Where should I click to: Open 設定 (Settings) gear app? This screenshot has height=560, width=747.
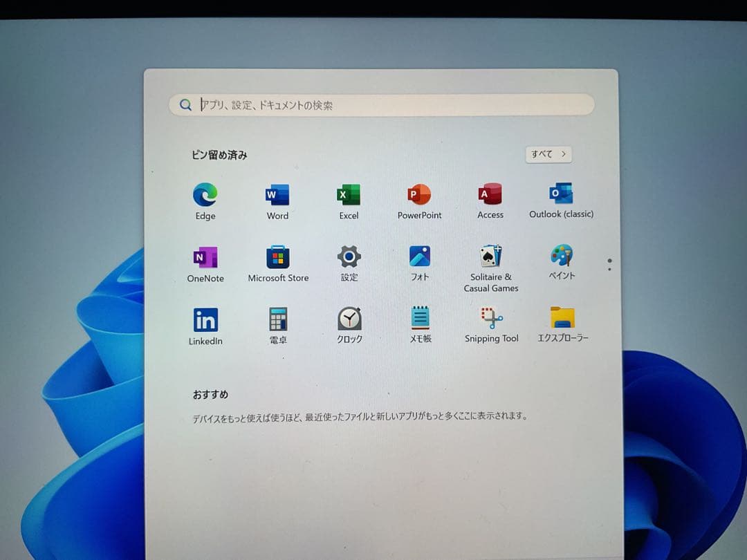pos(349,263)
